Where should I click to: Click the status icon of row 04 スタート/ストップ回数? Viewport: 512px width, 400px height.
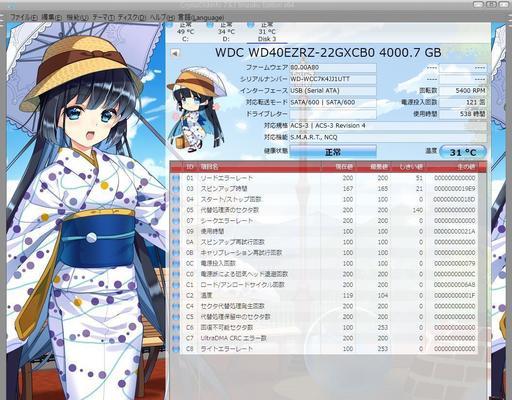(176, 200)
